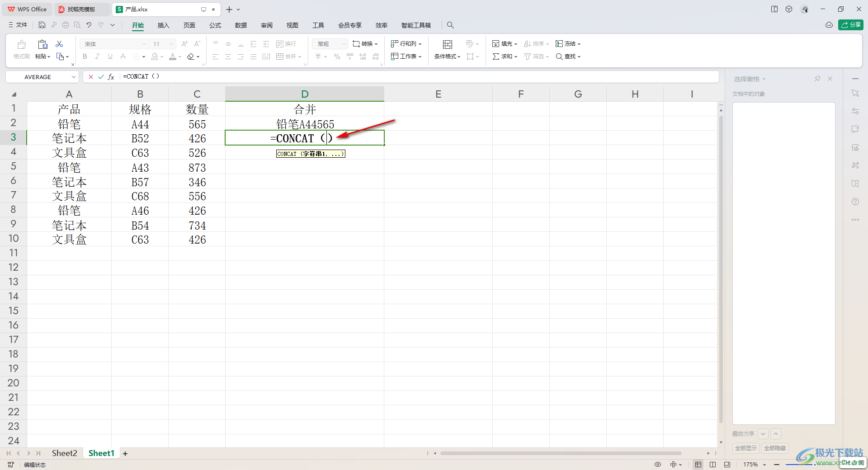Click the 分享 share button
Image resolution: width=868 pixels, height=470 pixels.
(x=851, y=25)
